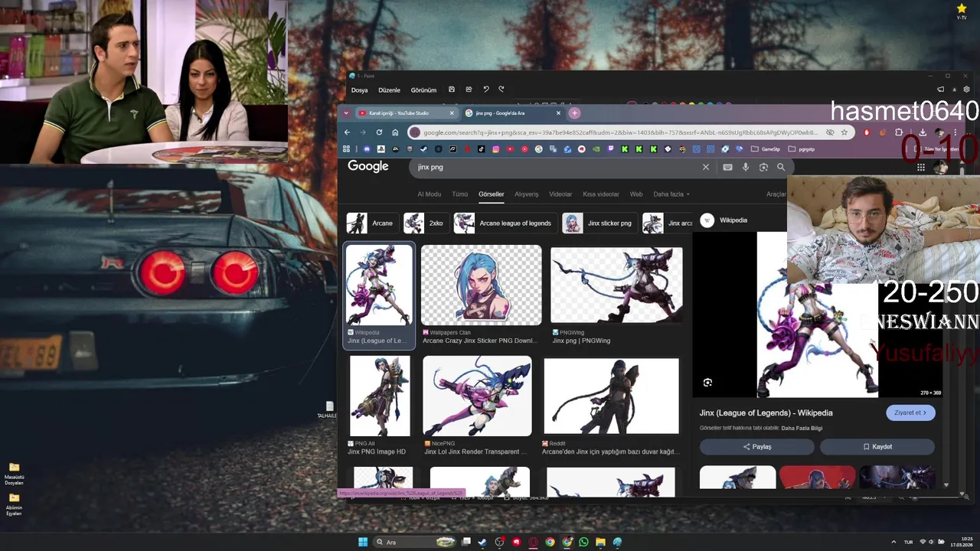Open the pgrgstp bookmarks folder
This screenshot has width=980, height=551.
[x=802, y=149]
